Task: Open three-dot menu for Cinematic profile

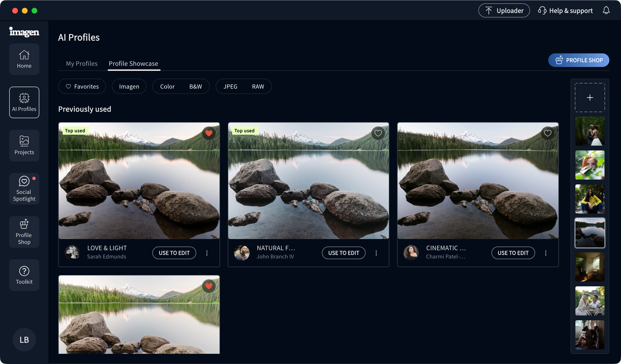Action: 546,253
